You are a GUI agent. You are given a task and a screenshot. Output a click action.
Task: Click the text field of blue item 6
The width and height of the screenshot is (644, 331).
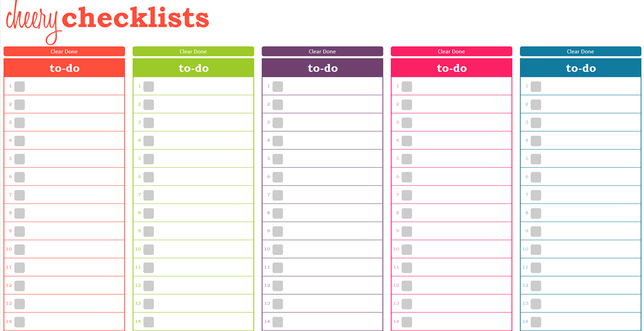coord(591,177)
